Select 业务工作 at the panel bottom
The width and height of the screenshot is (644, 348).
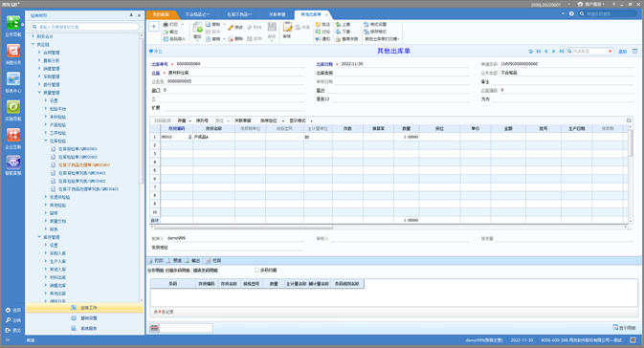tap(84, 308)
